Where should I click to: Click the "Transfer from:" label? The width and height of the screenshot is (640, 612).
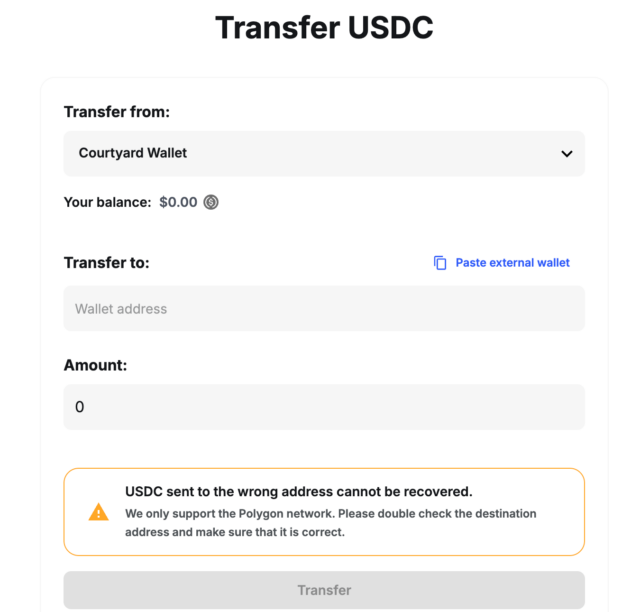(117, 112)
